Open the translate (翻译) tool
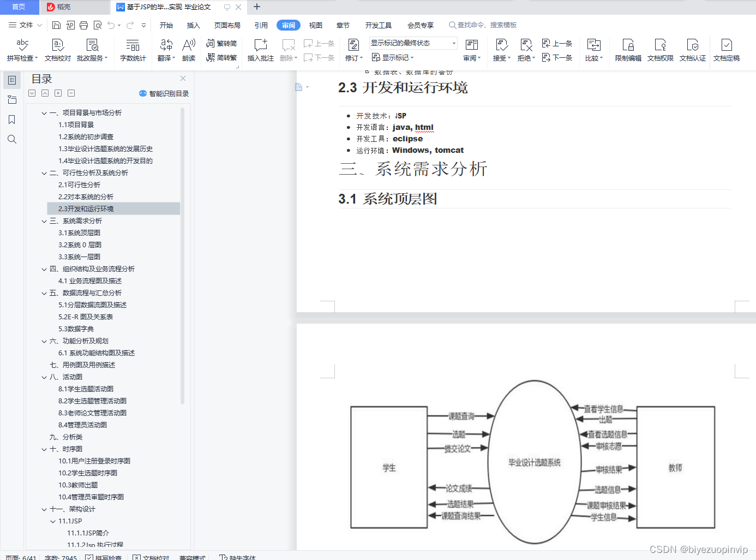The image size is (756, 560). (x=166, y=50)
